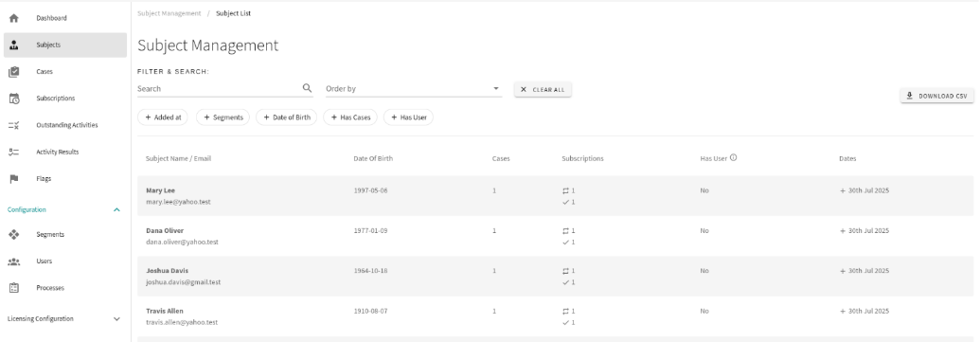The width and height of the screenshot is (980, 342).
Task: Click the Cases clipboard icon
Action: (x=14, y=72)
